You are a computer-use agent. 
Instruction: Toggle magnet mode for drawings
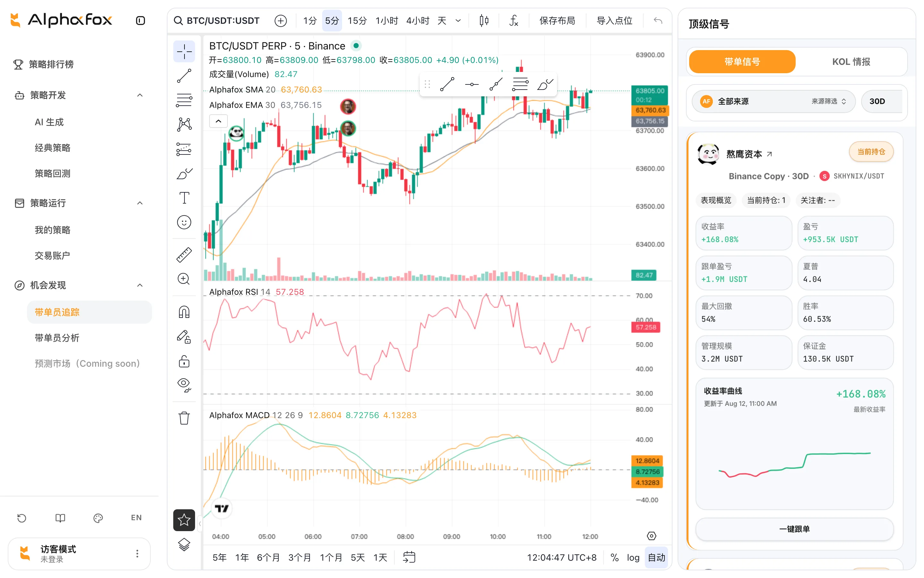tap(184, 312)
